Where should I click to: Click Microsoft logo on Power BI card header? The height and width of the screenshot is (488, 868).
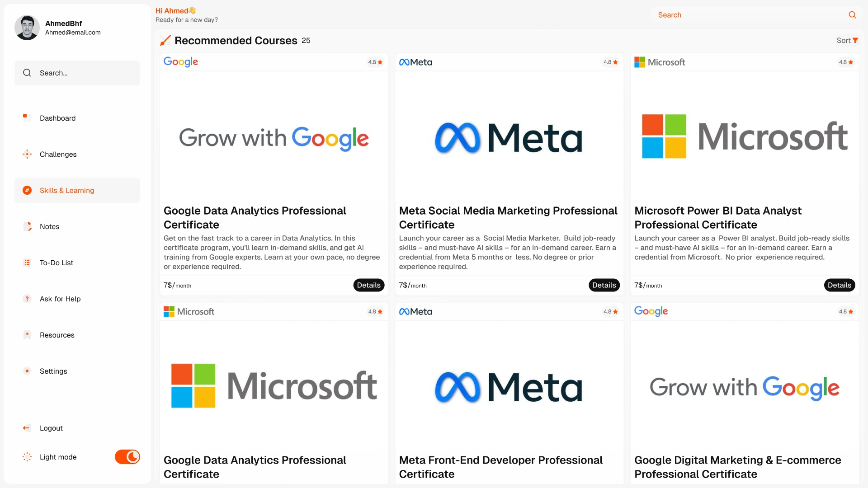(x=660, y=62)
